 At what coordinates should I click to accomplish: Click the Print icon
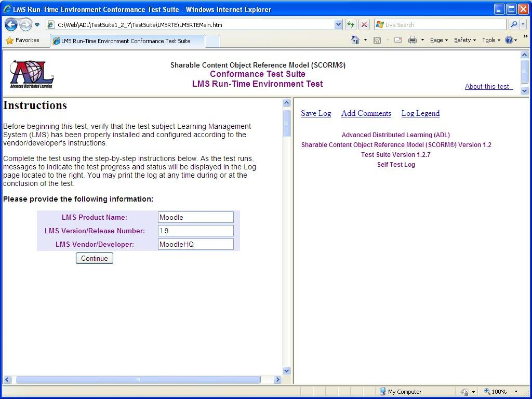[x=413, y=40]
